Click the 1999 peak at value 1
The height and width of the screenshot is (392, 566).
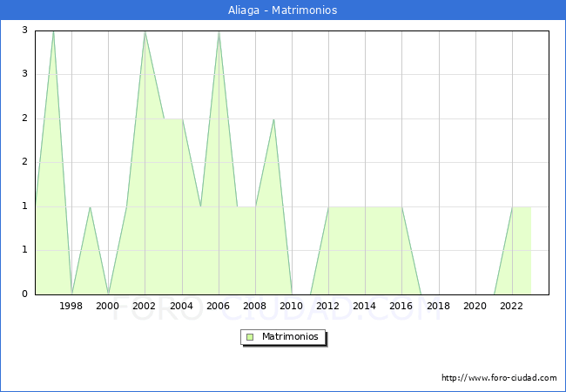[x=90, y=206]
